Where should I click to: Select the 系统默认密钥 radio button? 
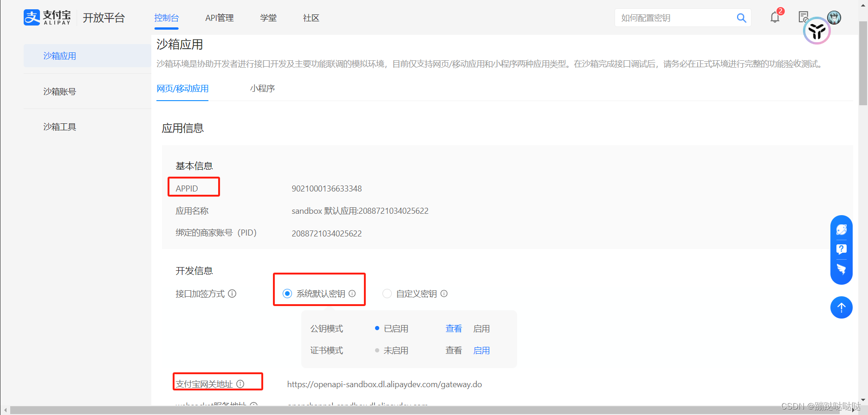287,294
